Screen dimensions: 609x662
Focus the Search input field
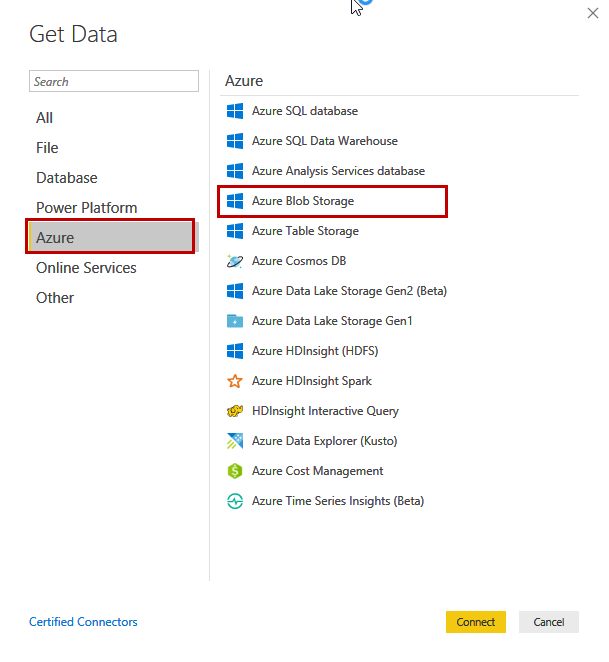click(114, 82)
